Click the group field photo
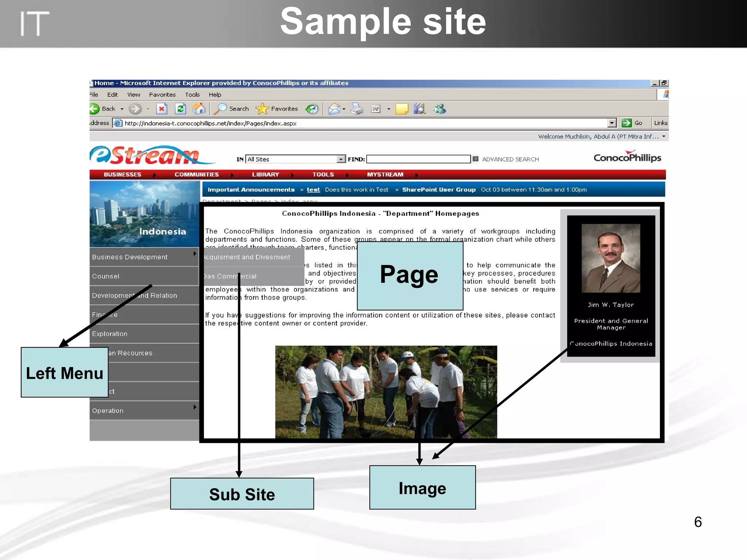This screenshot has height=560, width=747. click(x=386, y=392)
